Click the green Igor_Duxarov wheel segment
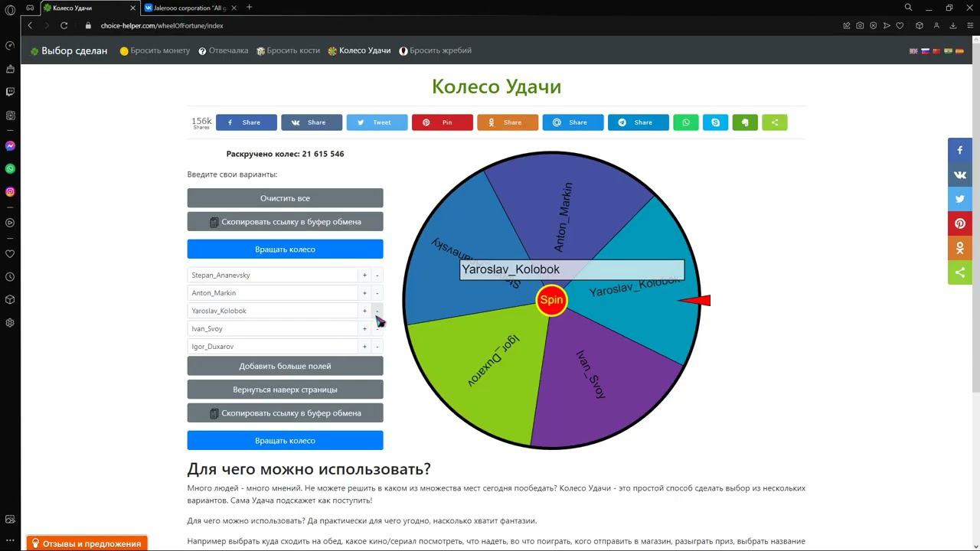Screen dimensions: 980x551 (x=482, y=371)
